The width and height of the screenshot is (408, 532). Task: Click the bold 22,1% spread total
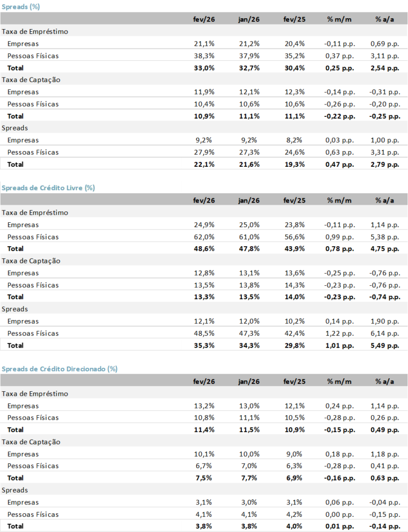pos(204,164)
